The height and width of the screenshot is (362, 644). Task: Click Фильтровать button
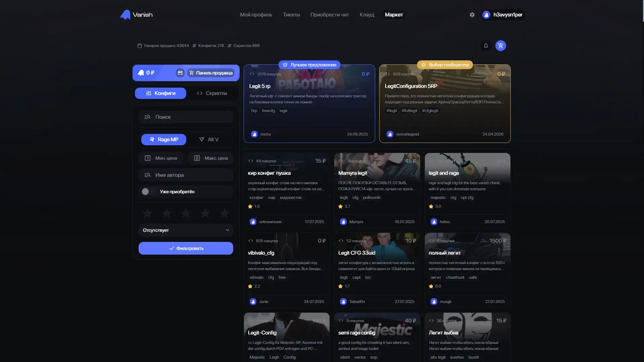click(x=186, y=248)
